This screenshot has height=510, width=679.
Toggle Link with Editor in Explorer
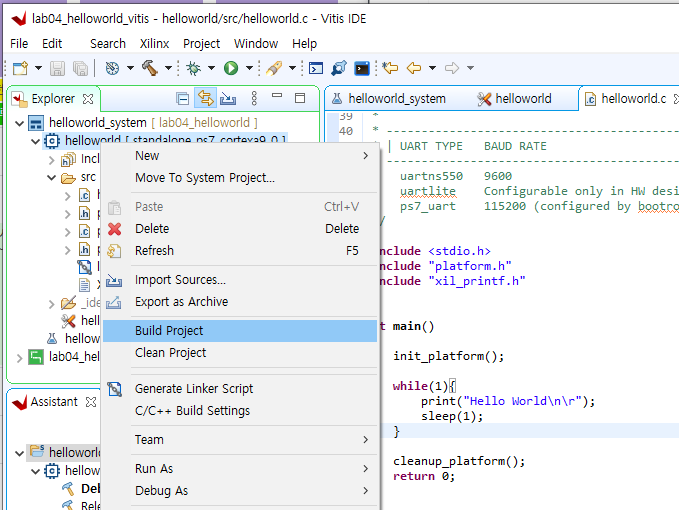coord(205,98)
